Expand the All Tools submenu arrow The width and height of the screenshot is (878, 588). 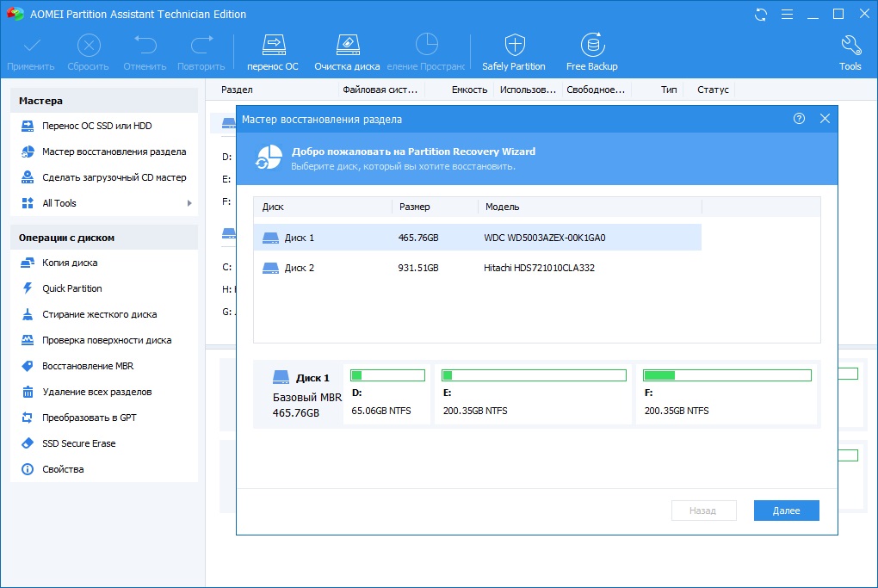pyautogui.click(x=189, y=203)
